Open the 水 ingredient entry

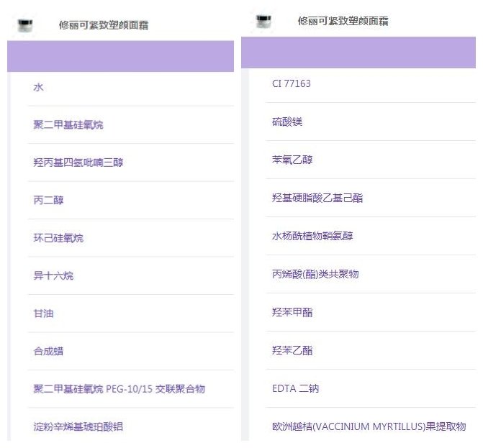(39, 87)
